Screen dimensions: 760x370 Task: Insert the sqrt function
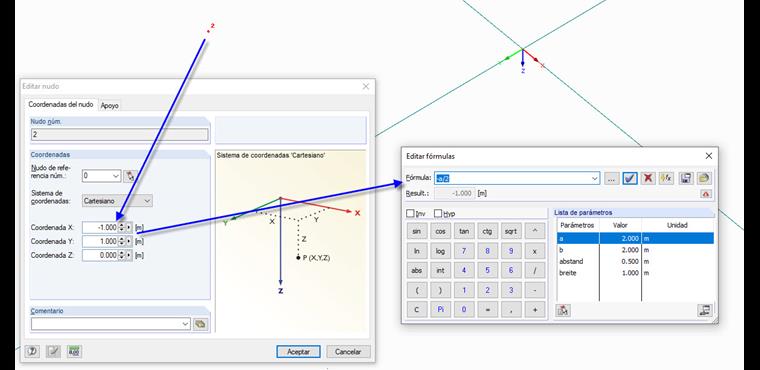coord(510,232)
